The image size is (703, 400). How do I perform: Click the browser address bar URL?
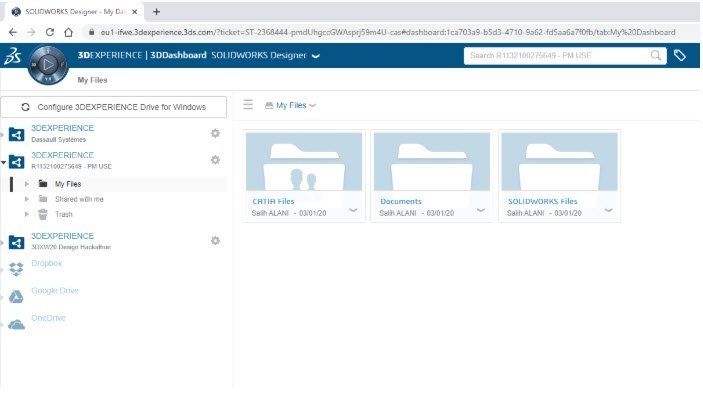click(x=388, y=32)
